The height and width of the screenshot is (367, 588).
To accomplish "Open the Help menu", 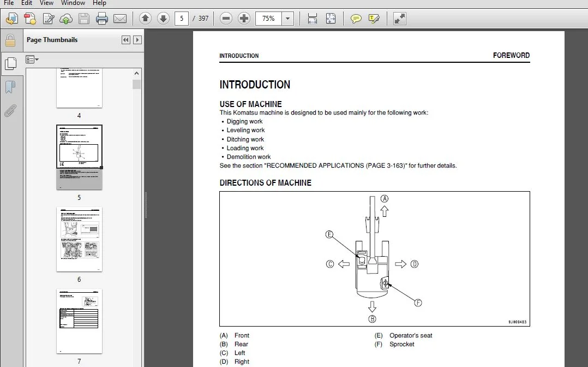I will click(x=99, y=3).
